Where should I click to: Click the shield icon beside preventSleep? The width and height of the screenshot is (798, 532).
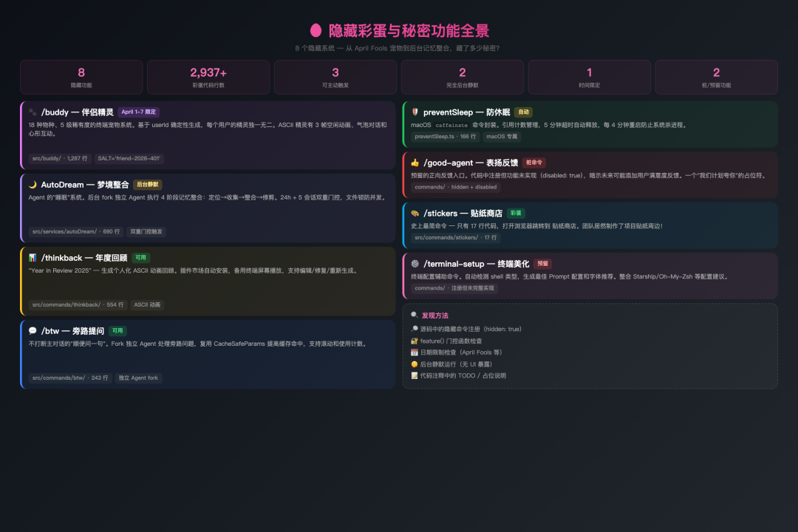(x=415, y=112)
